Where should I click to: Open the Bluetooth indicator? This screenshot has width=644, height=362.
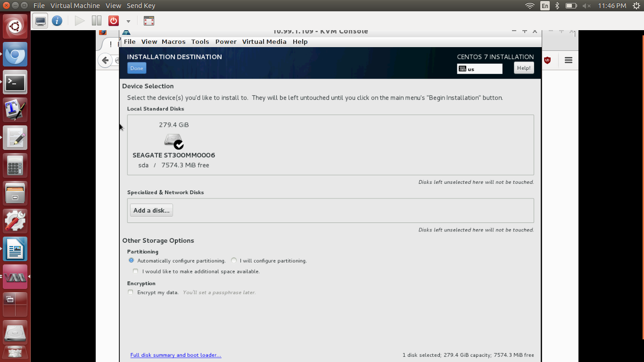[x=557, y=6]
